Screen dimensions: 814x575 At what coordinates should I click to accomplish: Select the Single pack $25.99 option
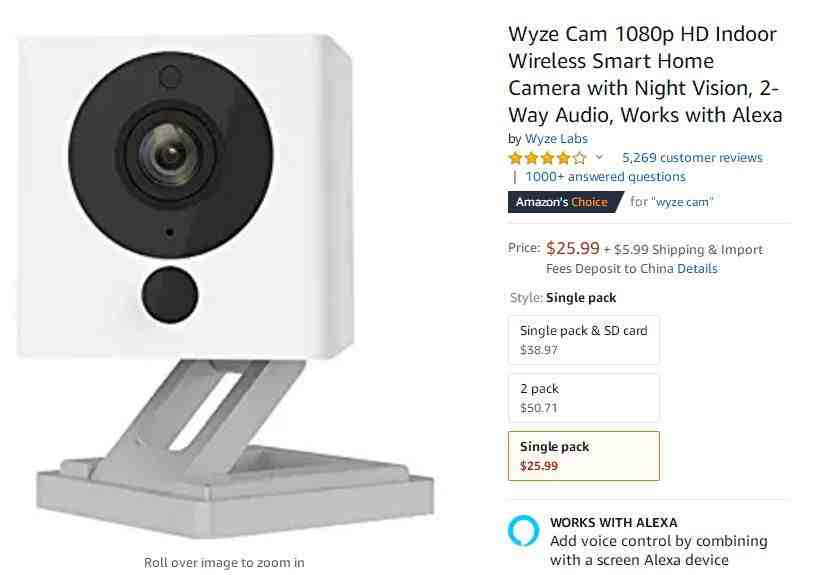(x=584, y=456)
